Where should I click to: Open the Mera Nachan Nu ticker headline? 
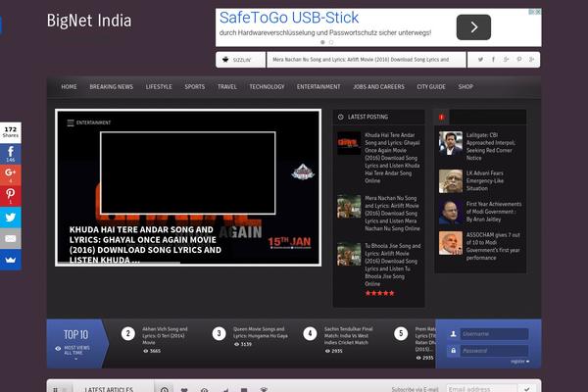(361, 59)
